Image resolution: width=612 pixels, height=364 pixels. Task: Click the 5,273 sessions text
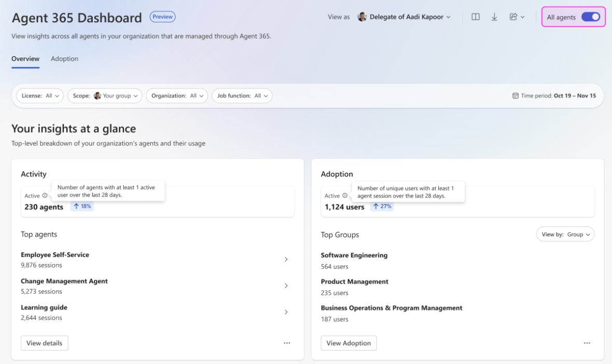click(41, 292)
